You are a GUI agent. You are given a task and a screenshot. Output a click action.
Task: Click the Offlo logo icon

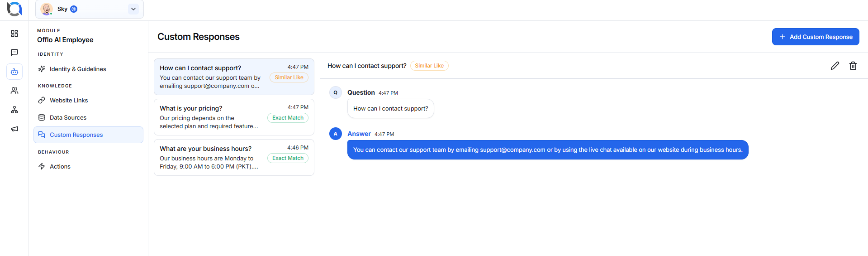click(x=14, y=9)
